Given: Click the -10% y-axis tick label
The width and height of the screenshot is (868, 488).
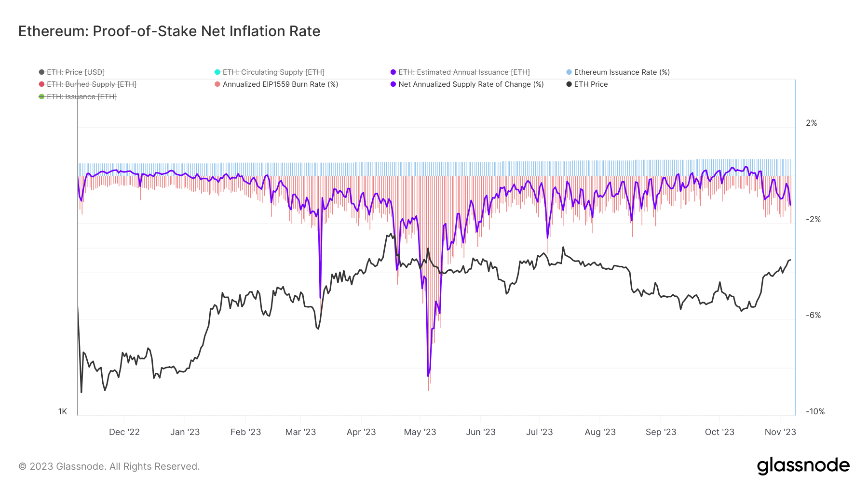Looking at the screenshot, I should [x=815, y=411].
